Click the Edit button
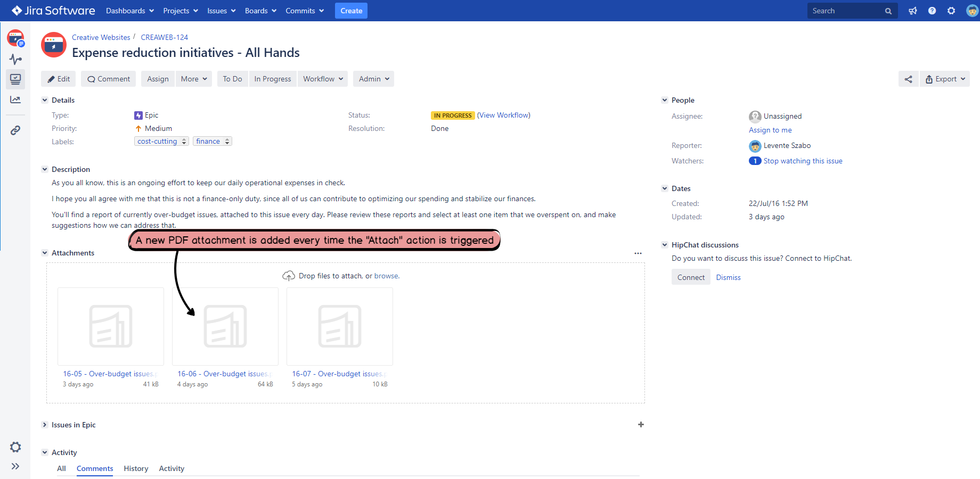Screen dimensions: 980x479 pyautogui.click(x=59, y=79)
